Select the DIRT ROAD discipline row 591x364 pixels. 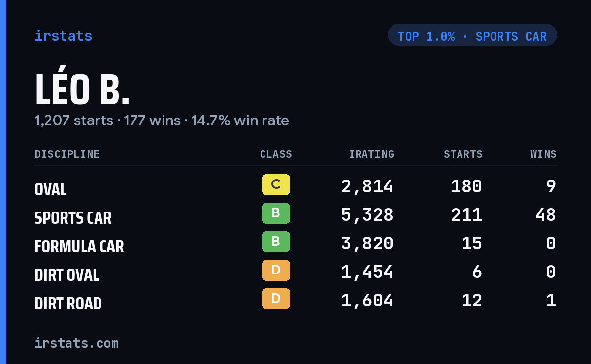coord(295,301)
